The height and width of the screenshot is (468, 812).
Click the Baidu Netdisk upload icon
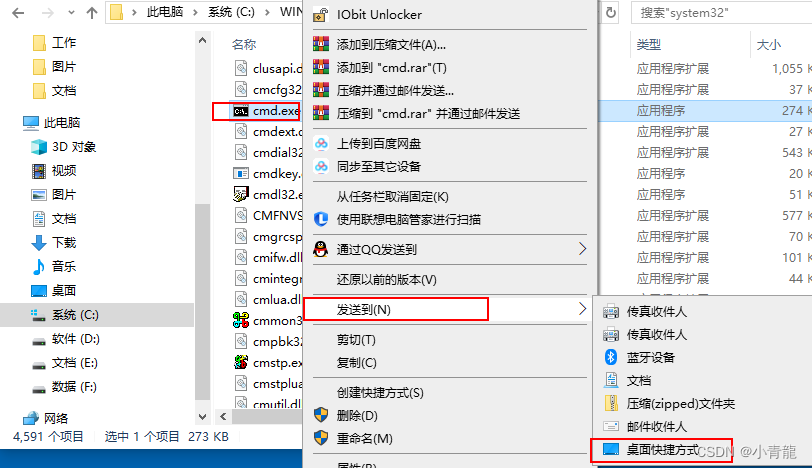point(321,143)
